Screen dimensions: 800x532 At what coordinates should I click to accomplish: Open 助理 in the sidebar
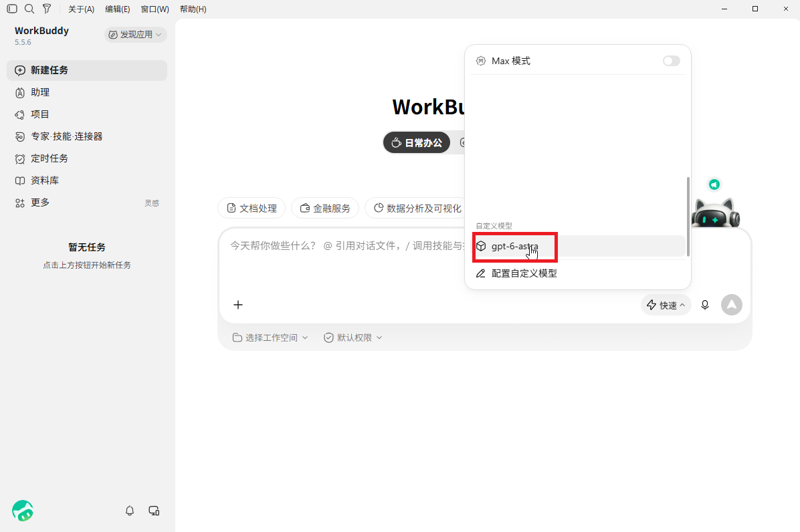[87, 92]
